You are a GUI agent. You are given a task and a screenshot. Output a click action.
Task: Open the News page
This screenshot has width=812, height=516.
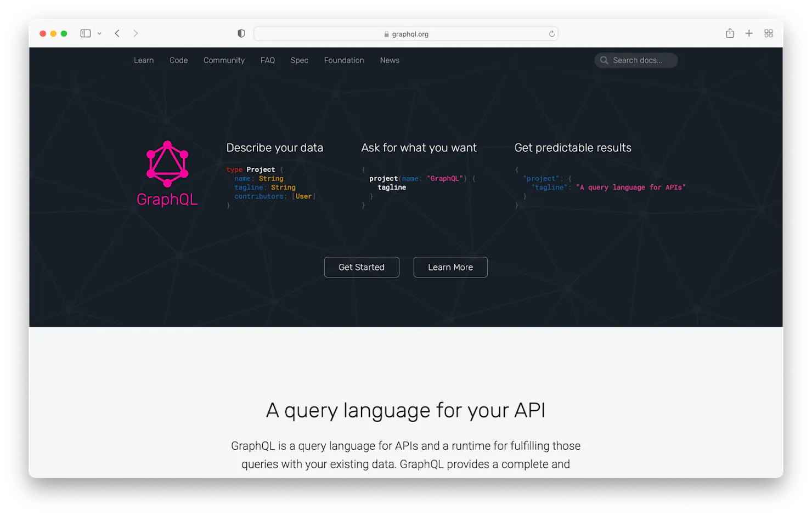pyautogui.click(x=390, y=60)
